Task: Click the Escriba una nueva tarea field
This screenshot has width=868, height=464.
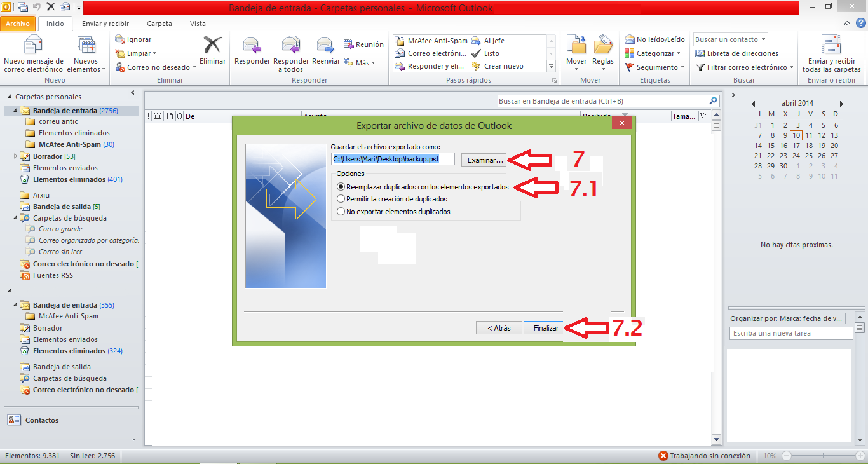Action: [x=790, y=333]
